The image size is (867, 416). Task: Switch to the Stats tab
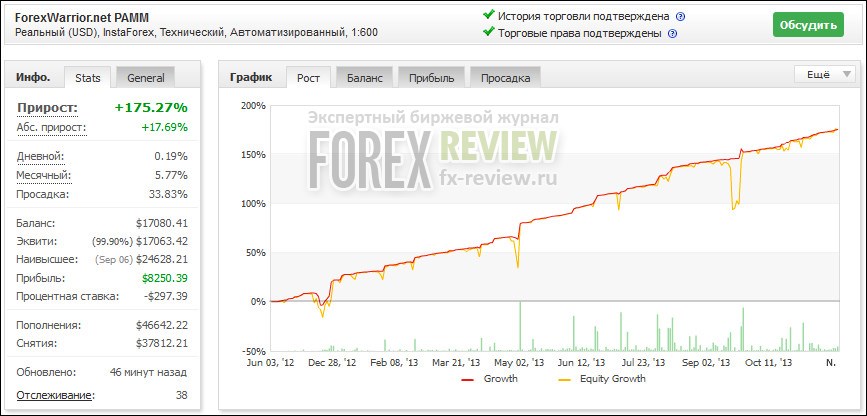pyautogui.click(x=88, y=78)
